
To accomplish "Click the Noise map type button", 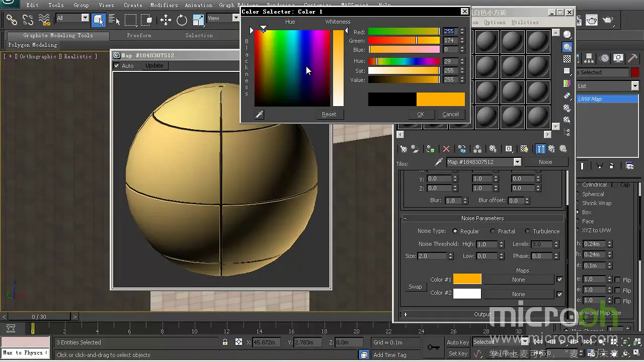I will [x=545, y=162].
